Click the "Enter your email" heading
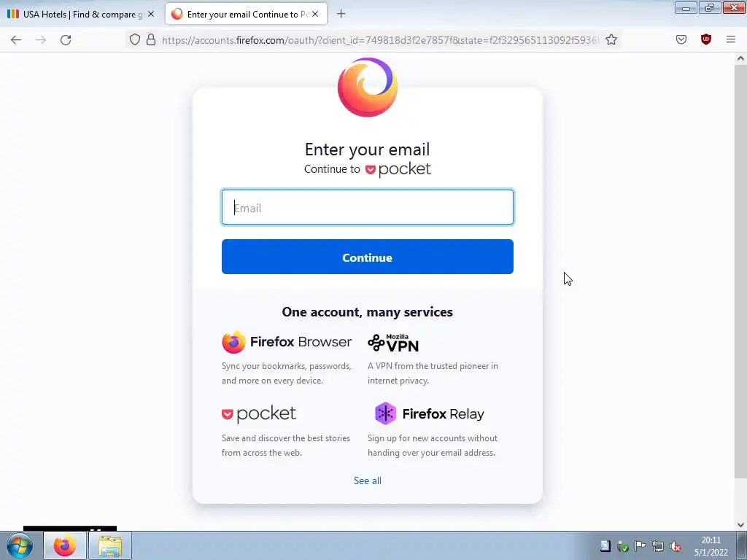 coord(368,149)
